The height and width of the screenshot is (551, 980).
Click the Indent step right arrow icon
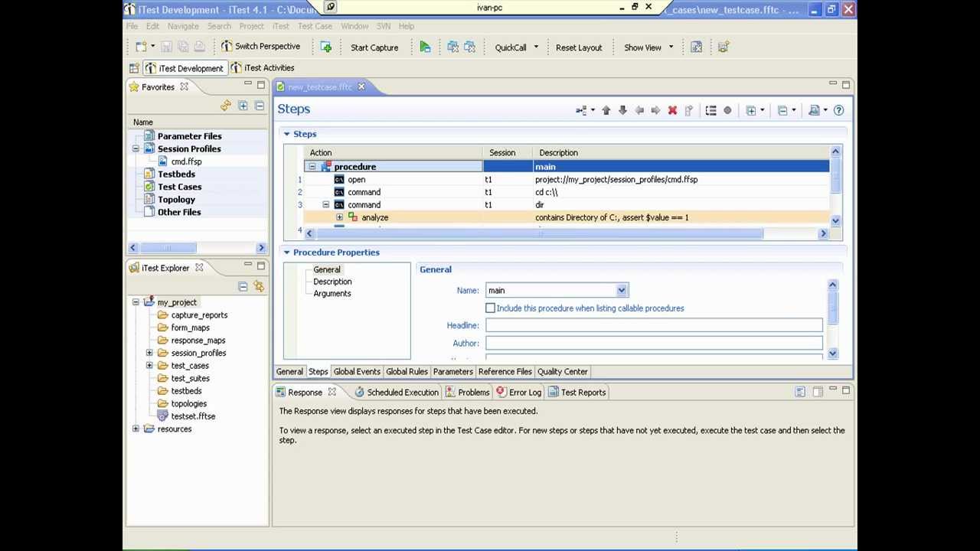point(655,110)
